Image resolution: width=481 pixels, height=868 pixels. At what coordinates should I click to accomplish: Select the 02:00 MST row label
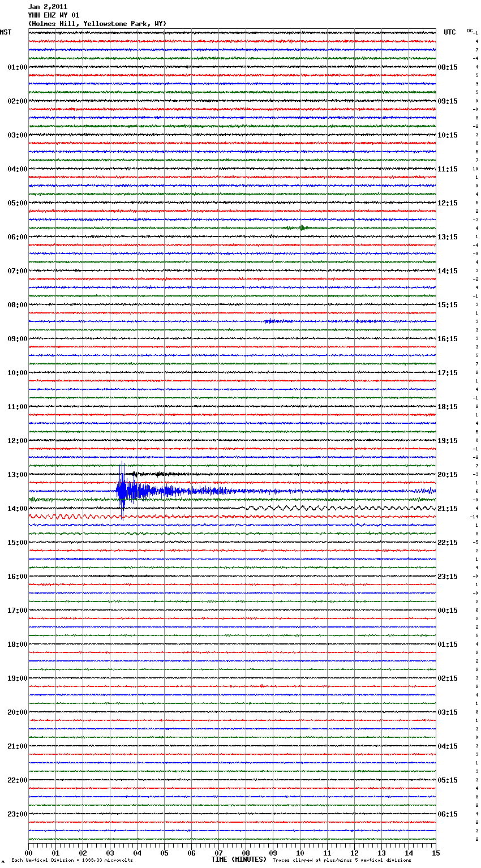click(18, 101)
